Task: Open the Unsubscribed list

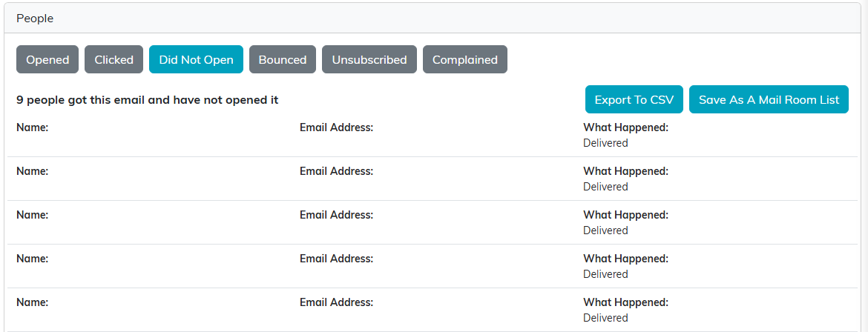Action: coord(369,59)
